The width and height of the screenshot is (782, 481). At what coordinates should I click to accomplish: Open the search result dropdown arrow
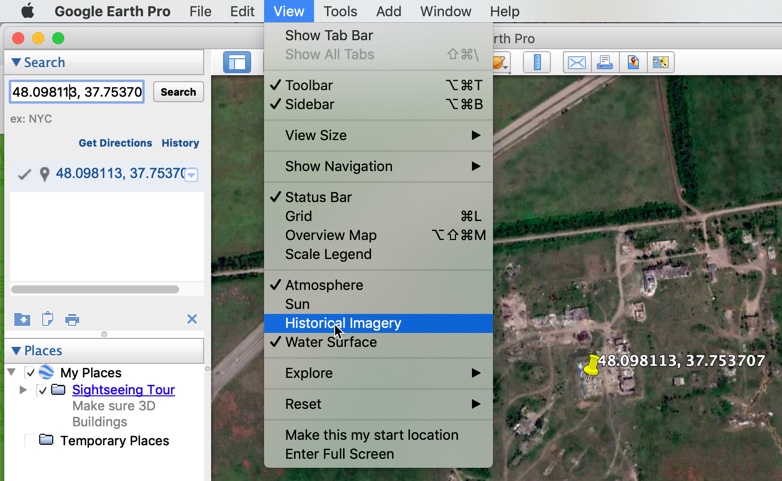point(192,175)
